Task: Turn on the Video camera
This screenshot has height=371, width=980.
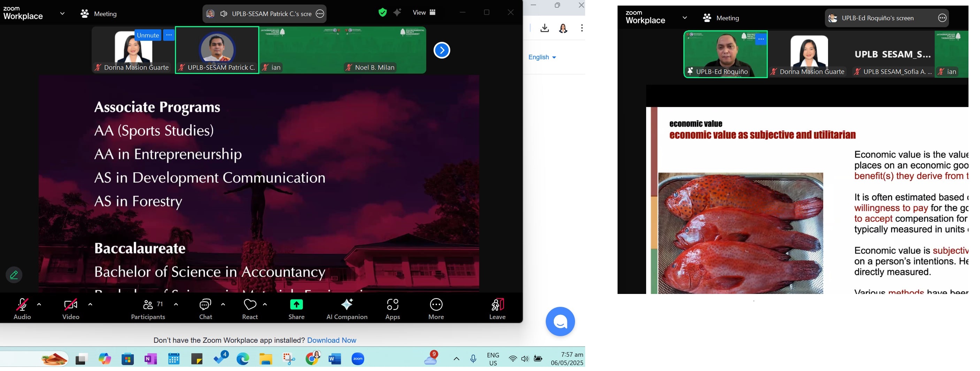Action: 71,309
